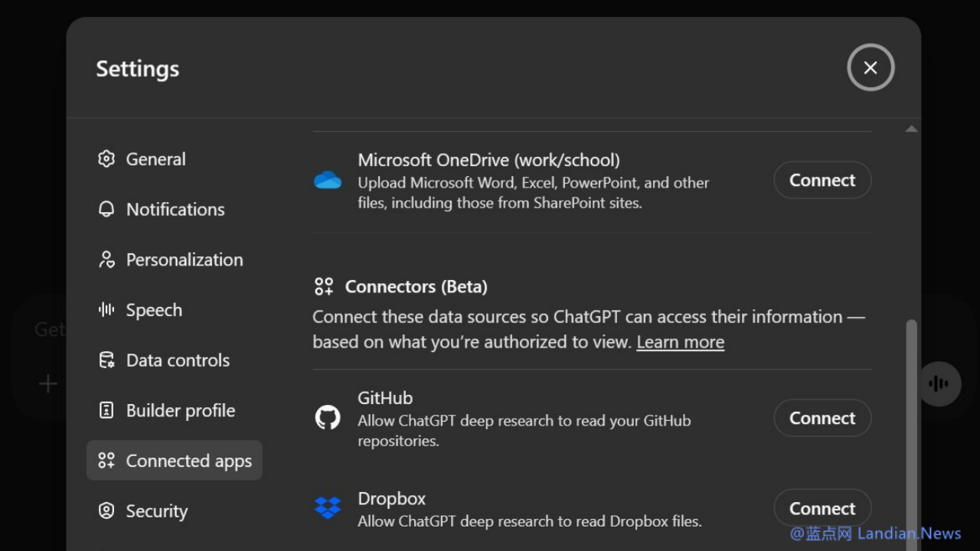980x551 pixels.
Task: Click the Dropbox logo icon
Action: 328,508
